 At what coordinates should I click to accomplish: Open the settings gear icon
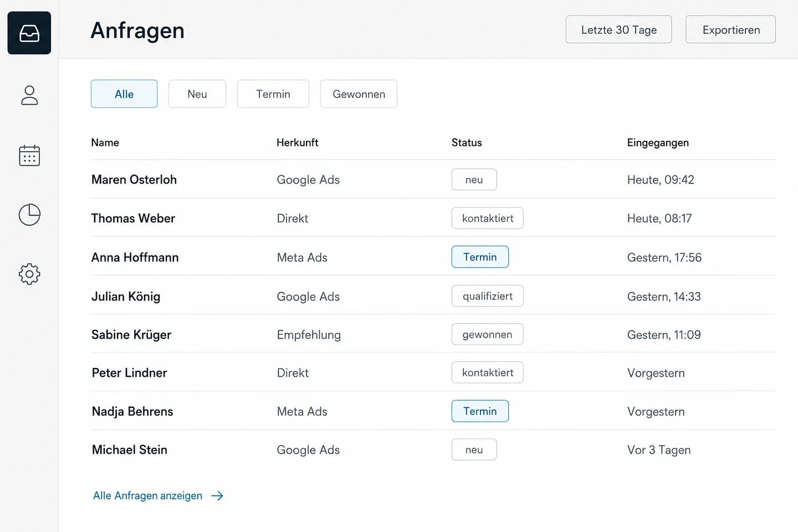click(x=29, y=274)
